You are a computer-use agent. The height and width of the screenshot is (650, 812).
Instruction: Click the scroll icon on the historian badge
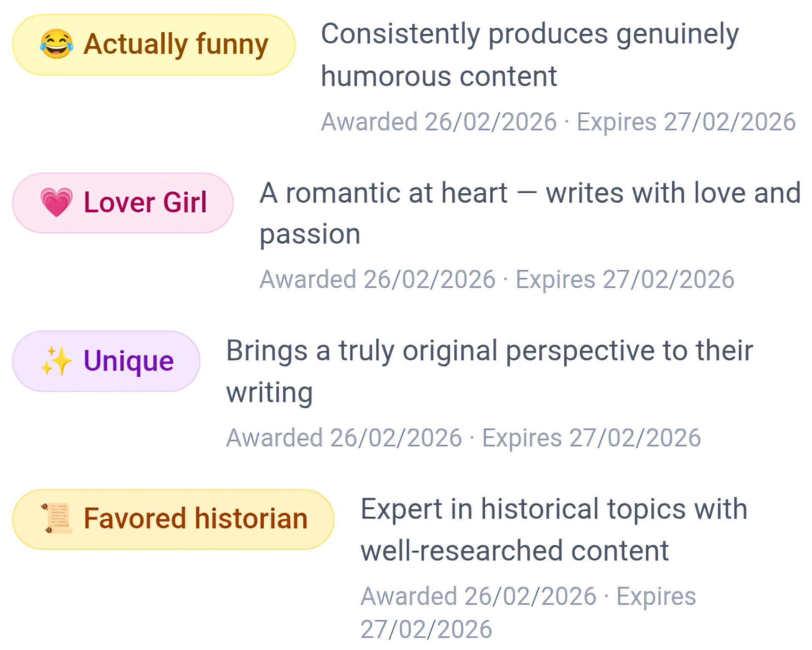click(57, 518)
